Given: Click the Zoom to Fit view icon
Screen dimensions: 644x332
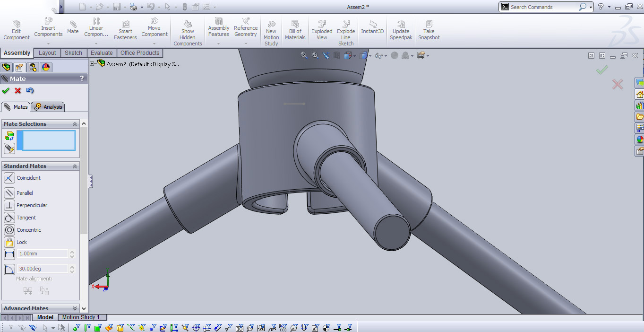Looking at the screenshot, I should tap(305, 55).
